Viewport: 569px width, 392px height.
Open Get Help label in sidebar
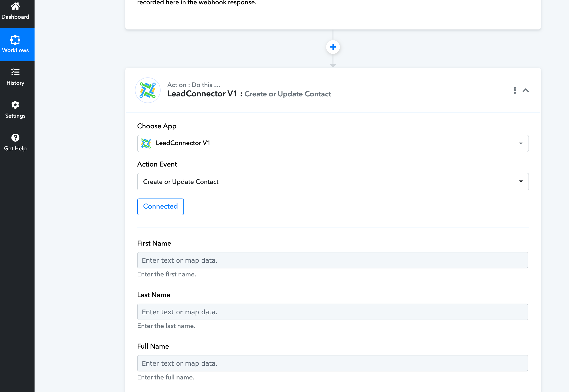pyautogui.click(x=15, y=148)
